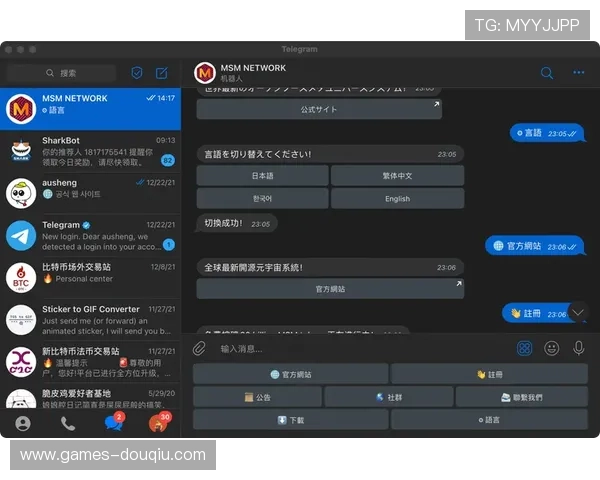Open the Chats tab with badge 2
Screen dimensions: 600x480
(114, 423)
